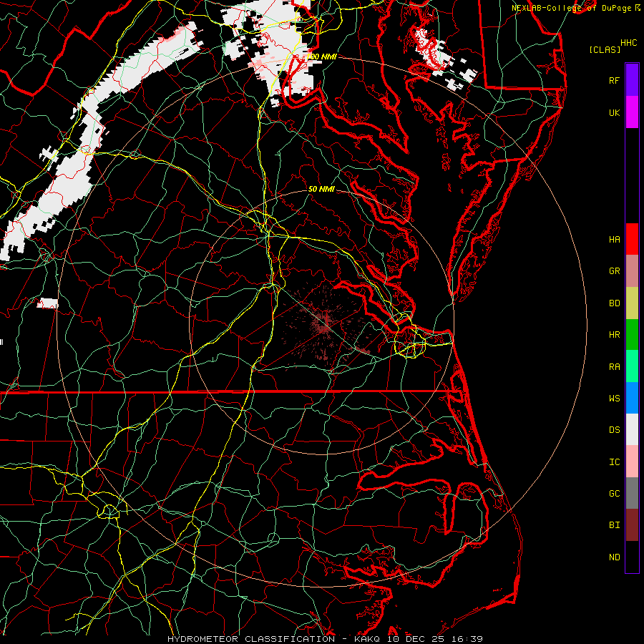Viewport: 644px width, 644px height.
Task: Click the BI legend label
Action: pyautogui.click(x=615, y=525)
